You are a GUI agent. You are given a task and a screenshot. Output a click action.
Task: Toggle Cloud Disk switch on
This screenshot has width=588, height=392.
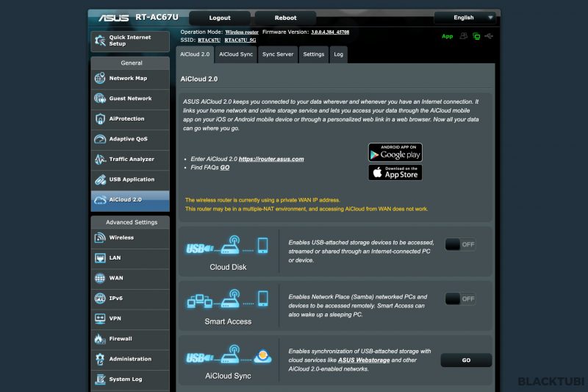tap(460, 245)
